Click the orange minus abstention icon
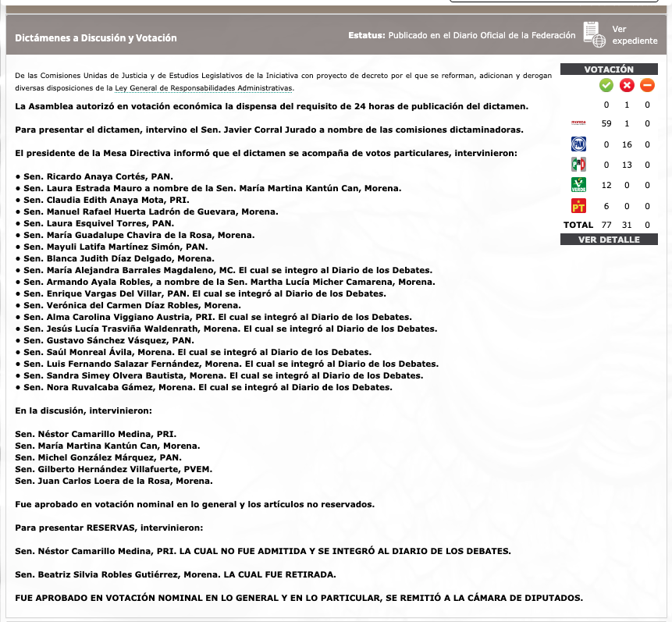Screen dimensions: 672x622 (x=647, y=85)
